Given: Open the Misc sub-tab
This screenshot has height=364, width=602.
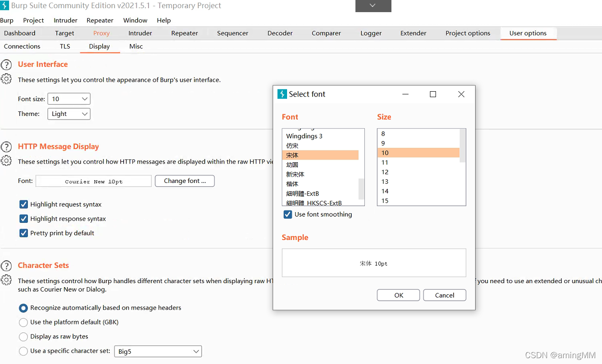Looking at the screenshot, I should 136,46.
